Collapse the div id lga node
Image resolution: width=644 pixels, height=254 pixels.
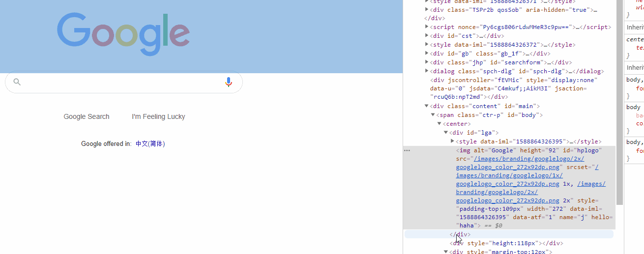point(446,133)
